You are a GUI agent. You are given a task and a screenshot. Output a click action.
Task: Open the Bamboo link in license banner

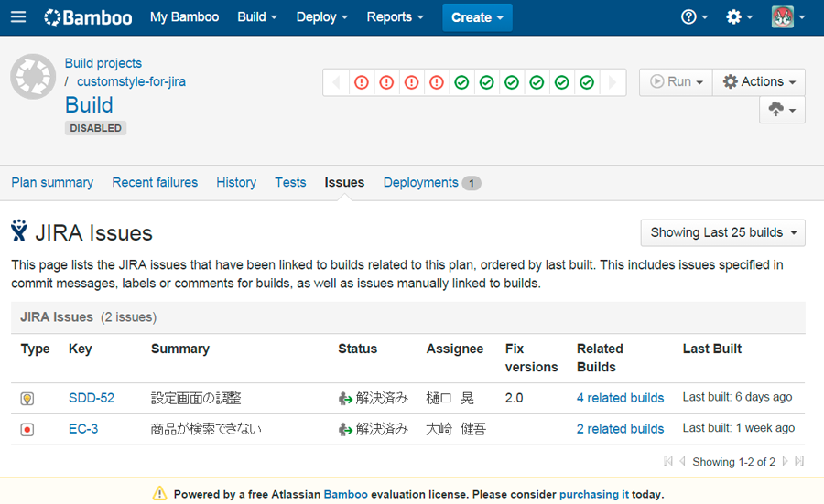coord(346,494)
